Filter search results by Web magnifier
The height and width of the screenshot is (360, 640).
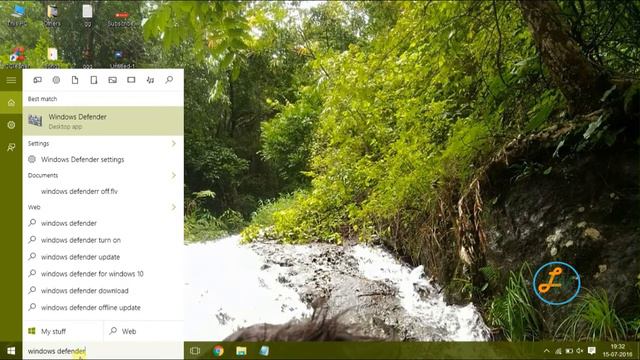tap(169, 80)
